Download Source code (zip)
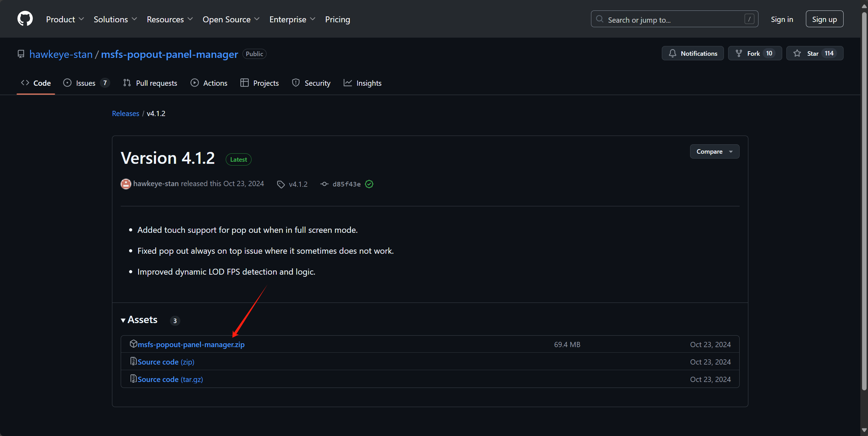The height and width of the screenshot is (436, 868). click(x=166, y=362)
